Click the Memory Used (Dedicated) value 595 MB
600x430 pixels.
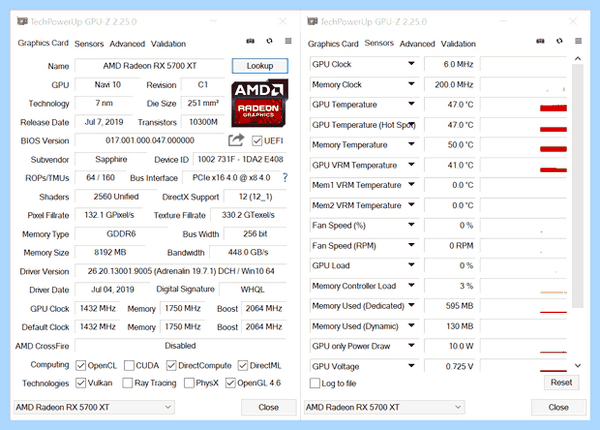(x=450, y=306)
